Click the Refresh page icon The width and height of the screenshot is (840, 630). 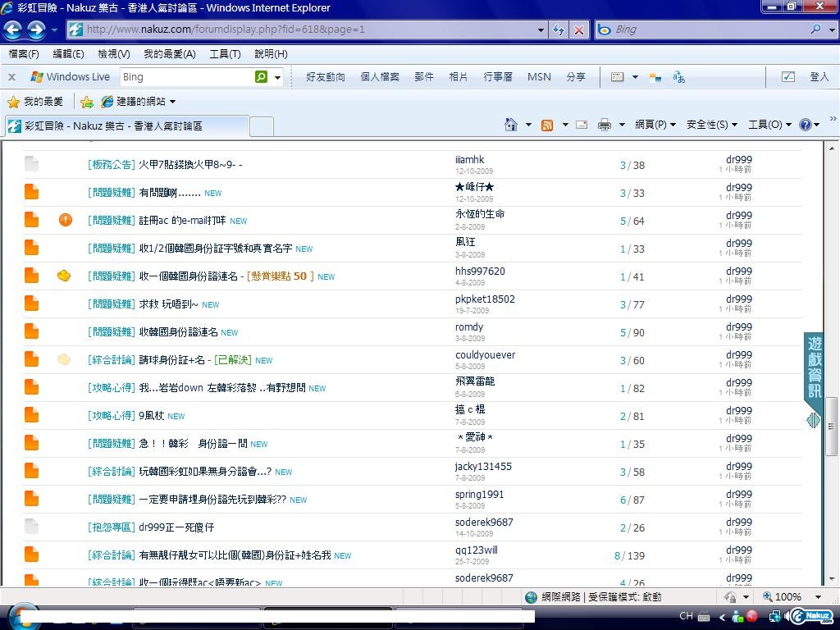(559, 30)
